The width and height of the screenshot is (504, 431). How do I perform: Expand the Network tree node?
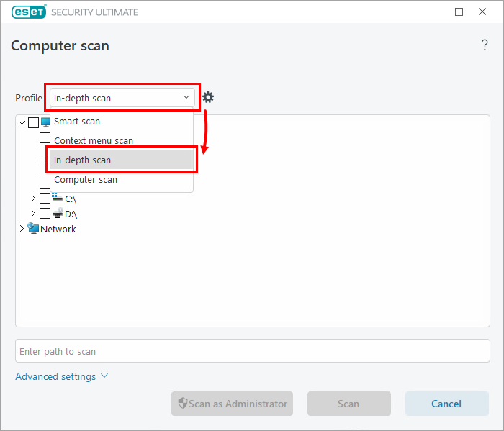22,229
